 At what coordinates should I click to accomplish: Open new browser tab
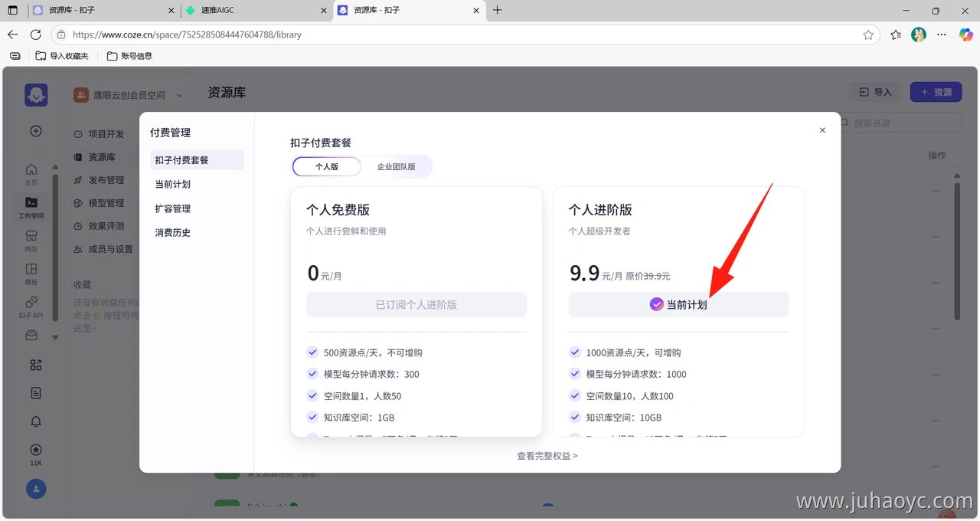coord(498,10)
